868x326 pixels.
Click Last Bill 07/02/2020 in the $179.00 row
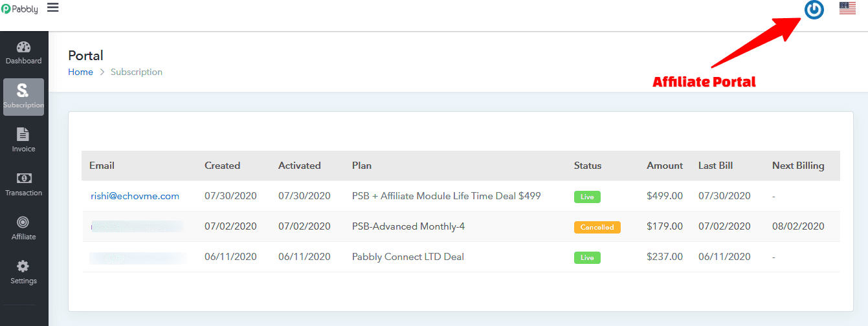724,226
